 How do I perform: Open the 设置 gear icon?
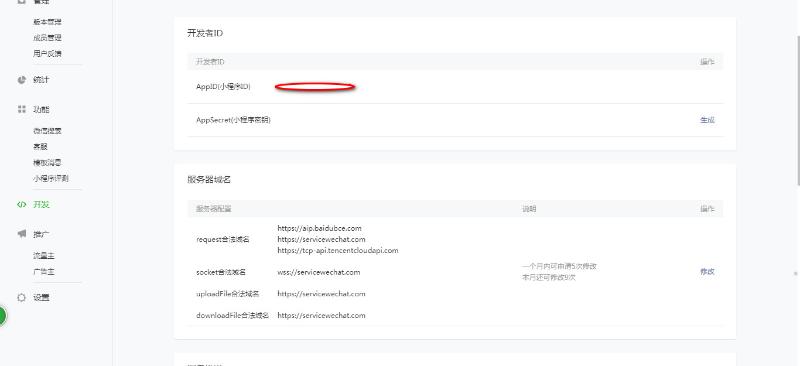(21, 297)
